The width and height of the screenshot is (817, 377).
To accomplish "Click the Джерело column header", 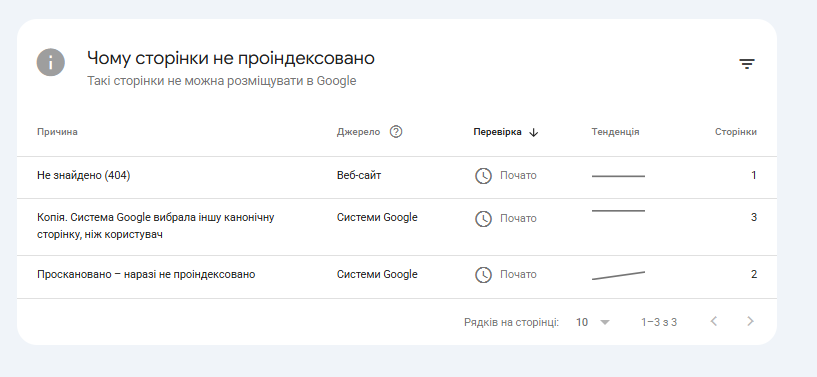I will [x=358, y=132].
